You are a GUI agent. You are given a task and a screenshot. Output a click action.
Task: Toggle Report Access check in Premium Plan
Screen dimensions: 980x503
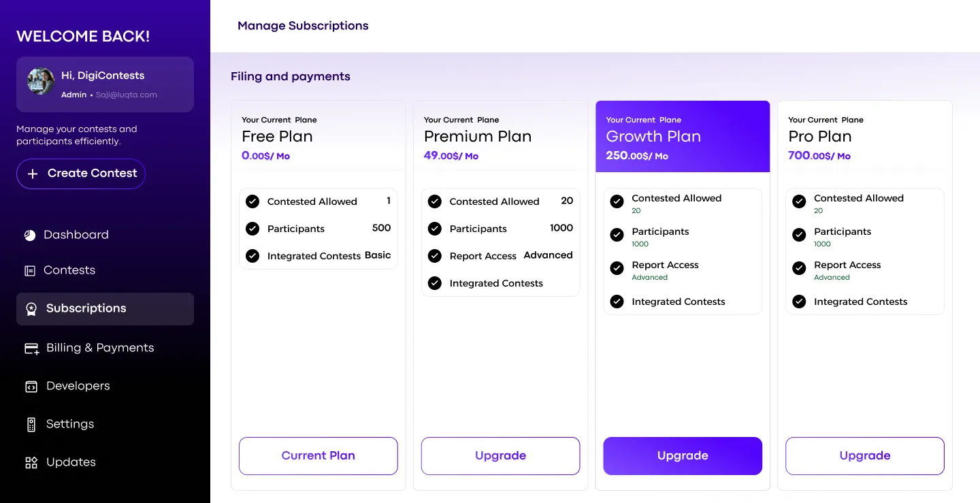pyautogui.click(x=435, y=256)
